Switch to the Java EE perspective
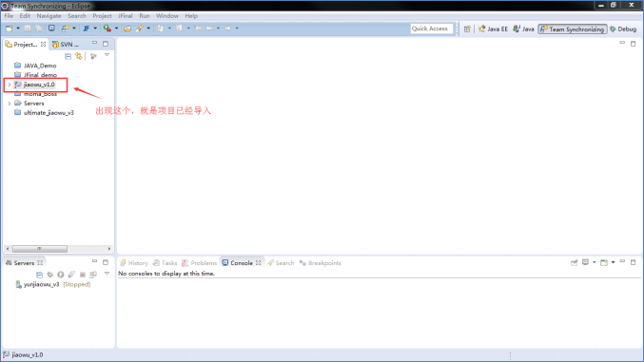The image size is (644, 362). tap(493, 29)
